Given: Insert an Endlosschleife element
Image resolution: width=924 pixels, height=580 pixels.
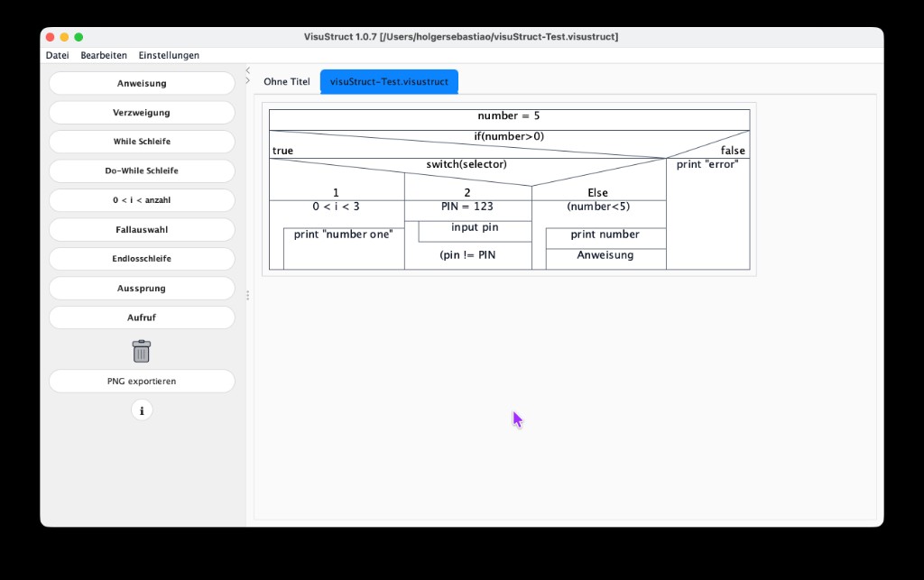Looking at the screenshot, I should click(x=142, y=259).
